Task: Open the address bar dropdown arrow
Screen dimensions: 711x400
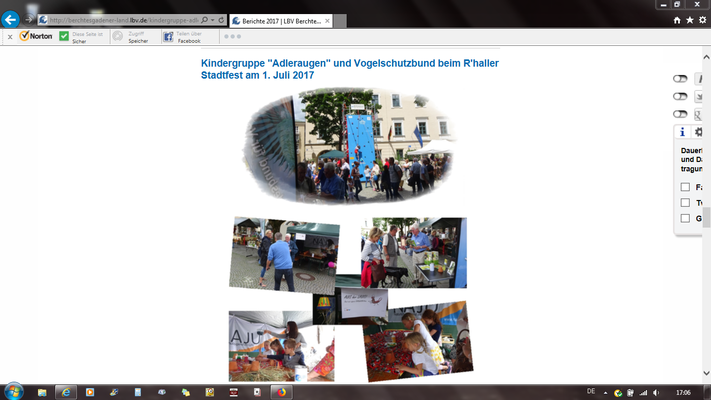Action: [x=212, y=20]
